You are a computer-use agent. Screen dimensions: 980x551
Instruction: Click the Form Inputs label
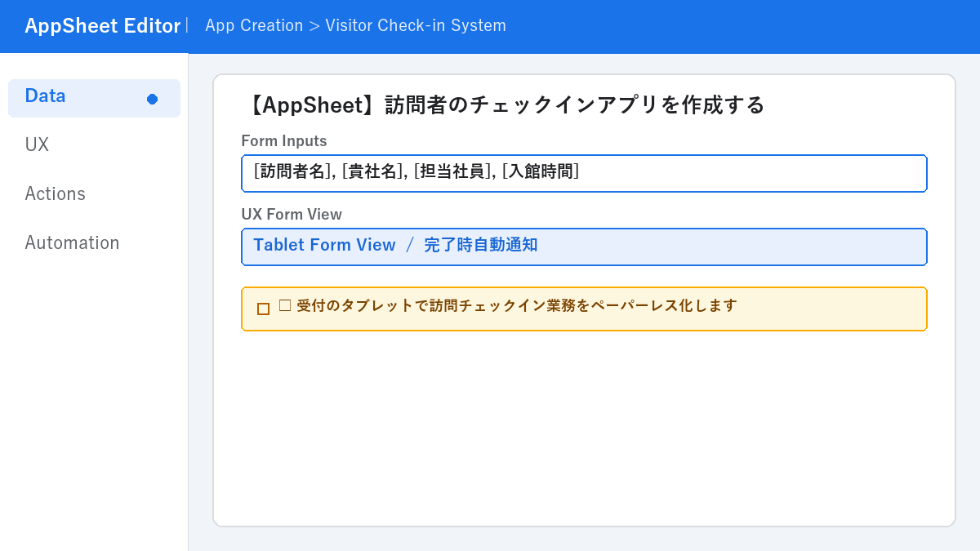point(284,141)
